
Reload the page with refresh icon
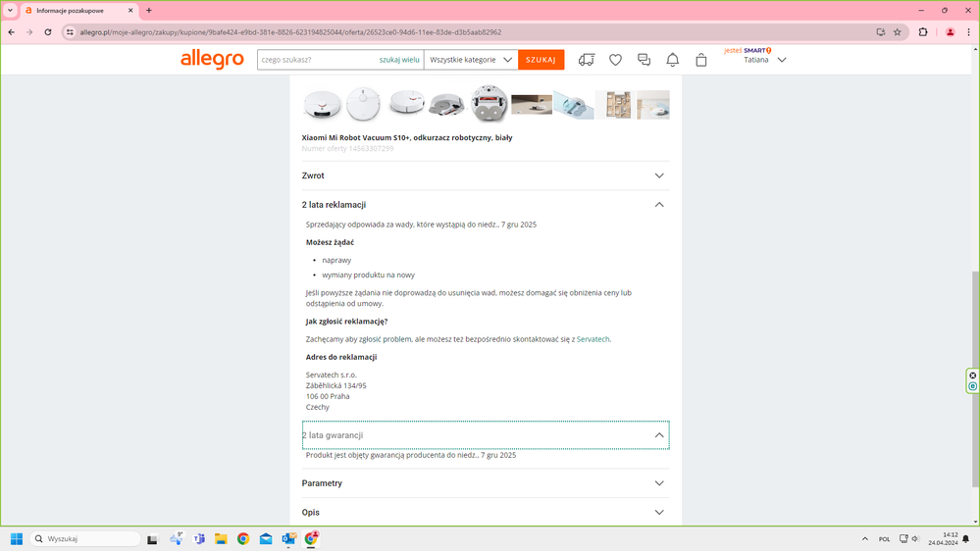[x=47, y=31]
